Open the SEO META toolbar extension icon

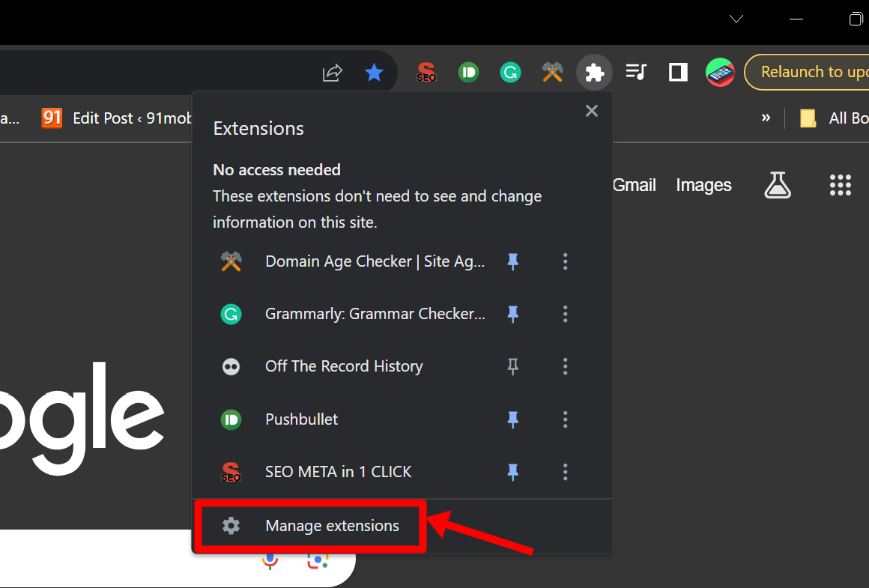click(x=426, y=72)
